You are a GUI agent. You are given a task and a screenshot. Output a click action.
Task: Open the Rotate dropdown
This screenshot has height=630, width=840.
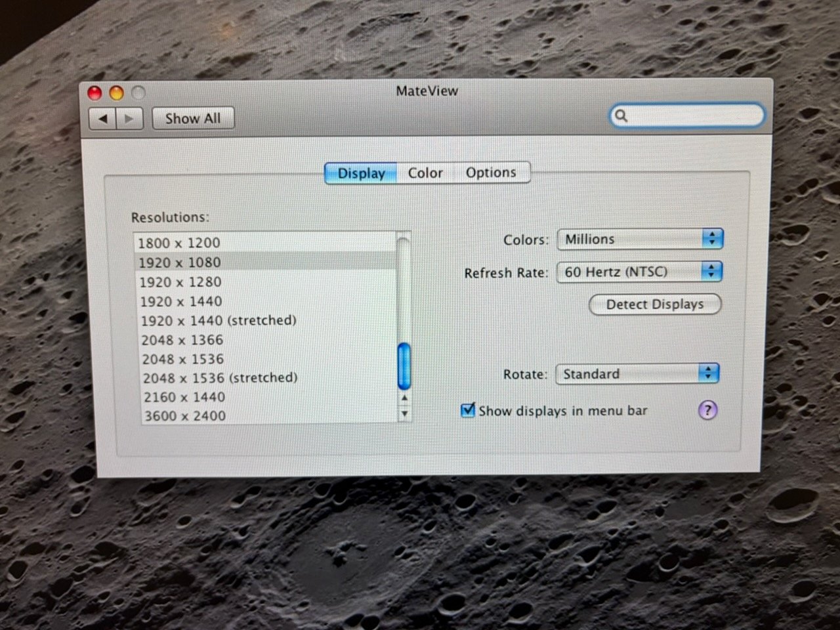(637, 374)
